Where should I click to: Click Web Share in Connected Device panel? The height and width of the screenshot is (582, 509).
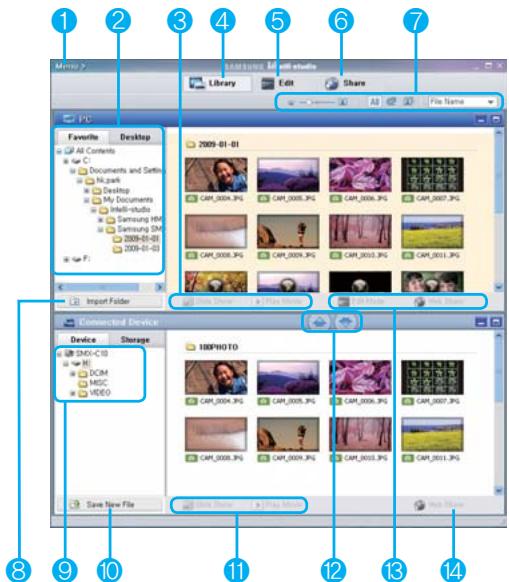point(440,504)
